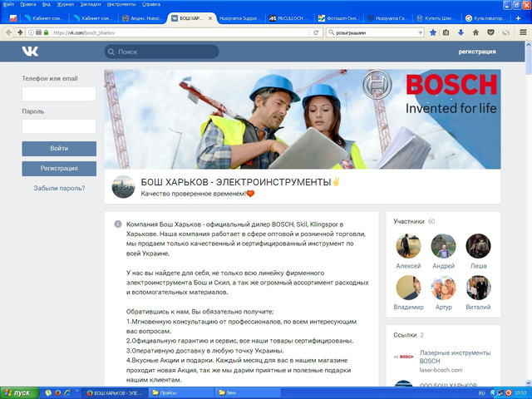
Task: Open a new tab with plus button
Action: (518, 18)
